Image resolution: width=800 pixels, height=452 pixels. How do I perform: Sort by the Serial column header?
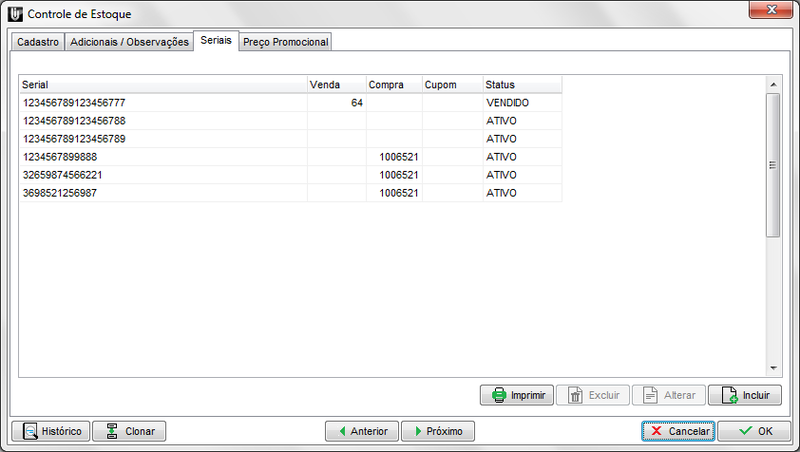pos(162,85)
